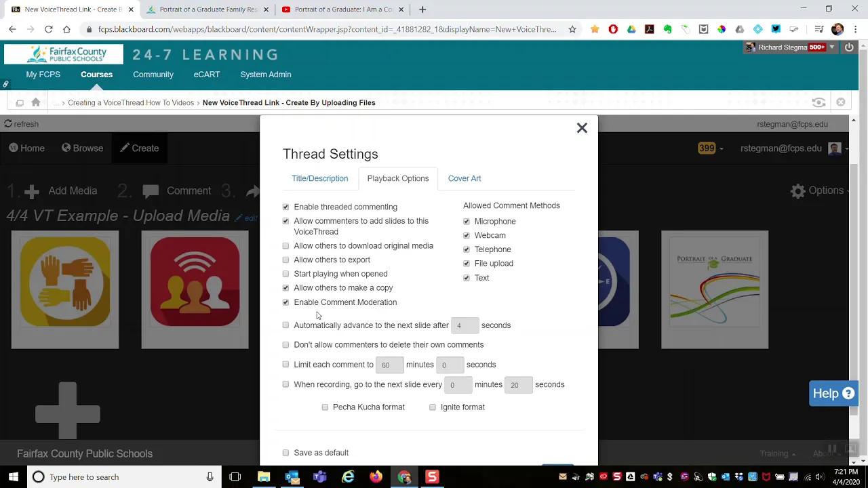The width and height of the screenshot is (868, 488).
Task: Click the auto-advance seconds field
Action: pos(465,326)
